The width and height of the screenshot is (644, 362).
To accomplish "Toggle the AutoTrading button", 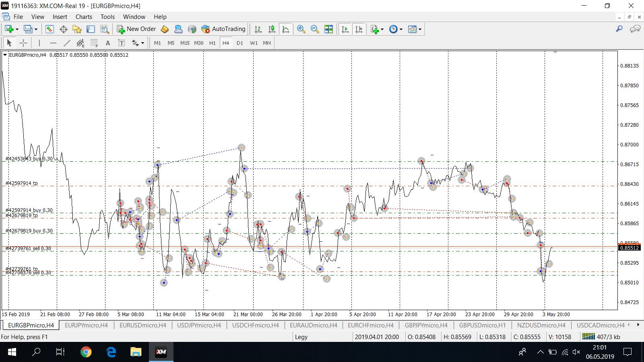I will (223, 29).
